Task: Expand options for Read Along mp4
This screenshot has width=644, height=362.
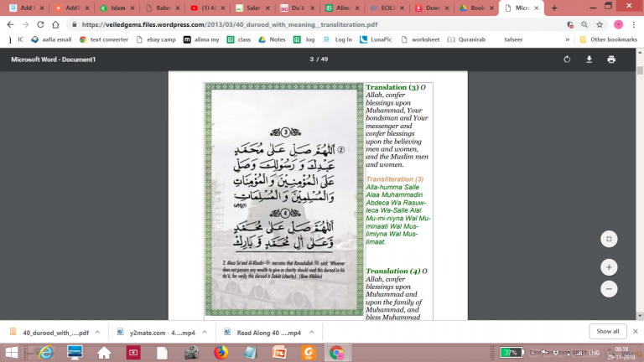Action: click(x=311, y=332)
